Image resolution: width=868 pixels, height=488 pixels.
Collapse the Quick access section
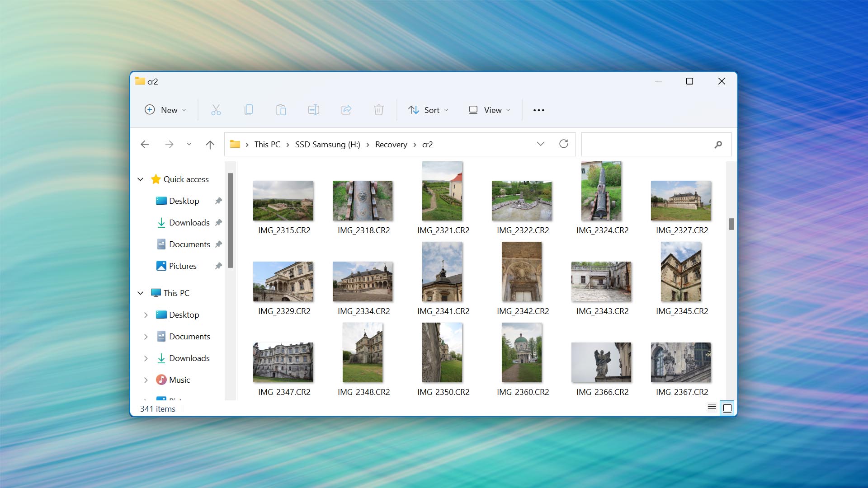point(141,179)
